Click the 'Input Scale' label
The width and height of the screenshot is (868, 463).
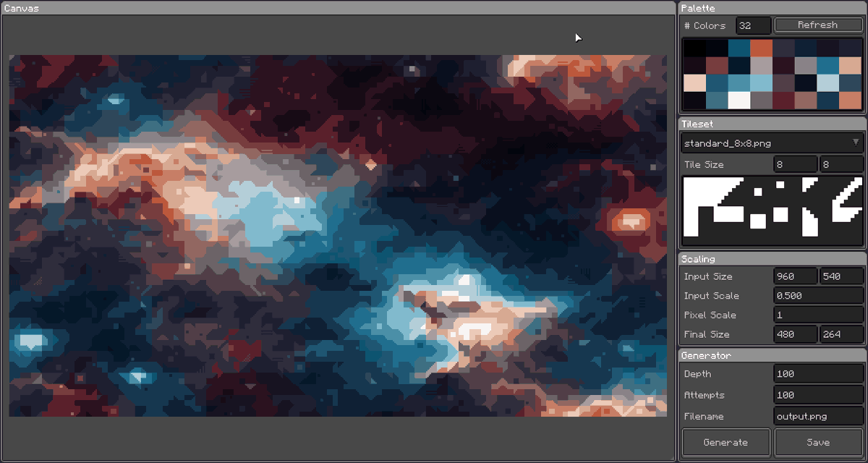[x=712, y=296]
